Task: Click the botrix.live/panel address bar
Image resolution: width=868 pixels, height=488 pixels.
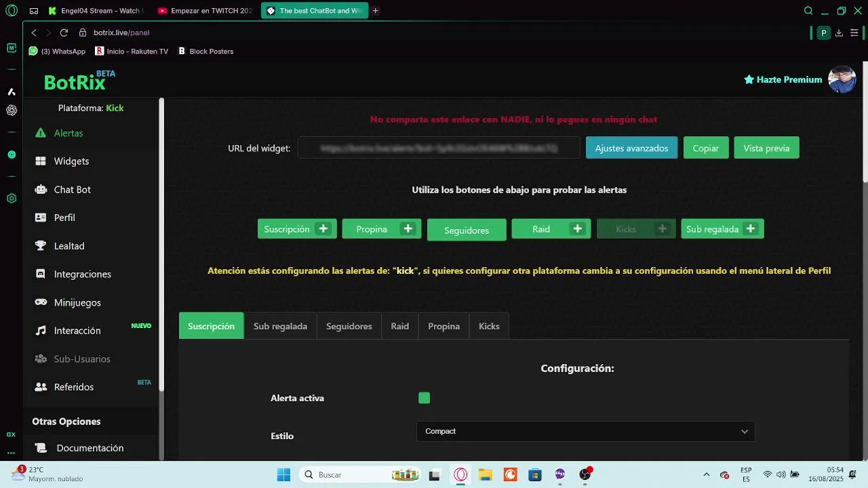Action: 121,33
